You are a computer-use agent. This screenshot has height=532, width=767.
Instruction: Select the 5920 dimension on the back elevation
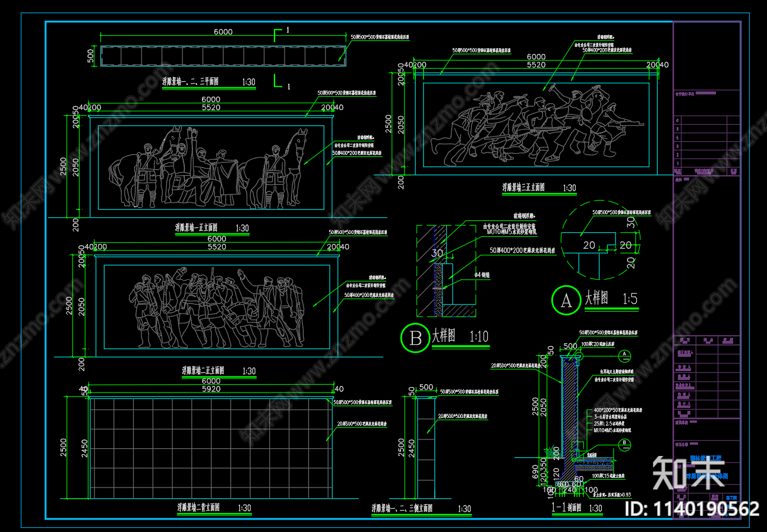[x=211, y=389]
